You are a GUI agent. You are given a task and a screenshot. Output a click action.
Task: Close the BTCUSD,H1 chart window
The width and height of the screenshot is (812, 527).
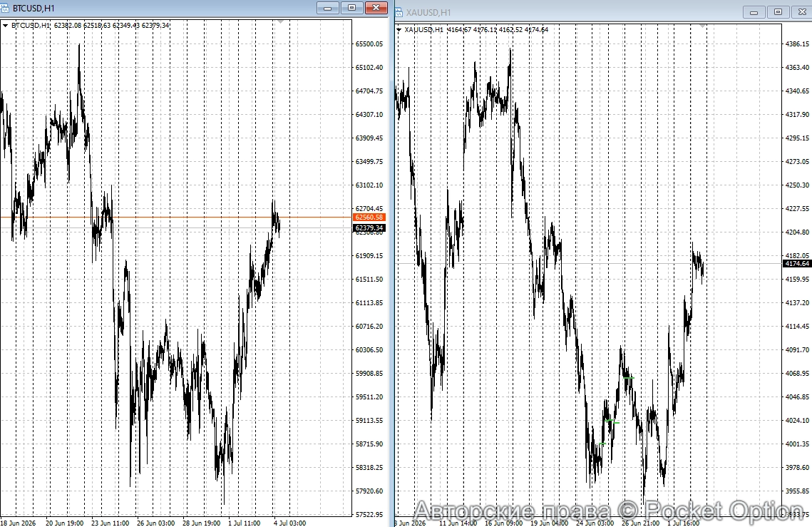[x=376, y=8]
